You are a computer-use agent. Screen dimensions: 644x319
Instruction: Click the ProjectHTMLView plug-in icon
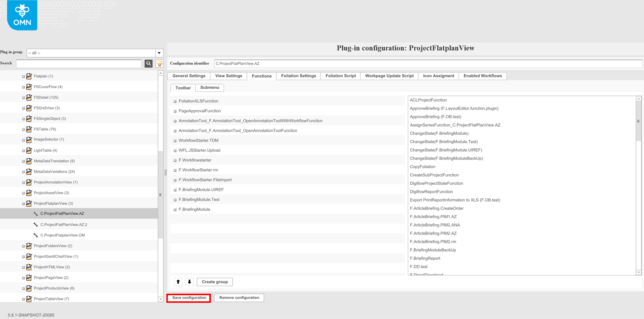29,267
